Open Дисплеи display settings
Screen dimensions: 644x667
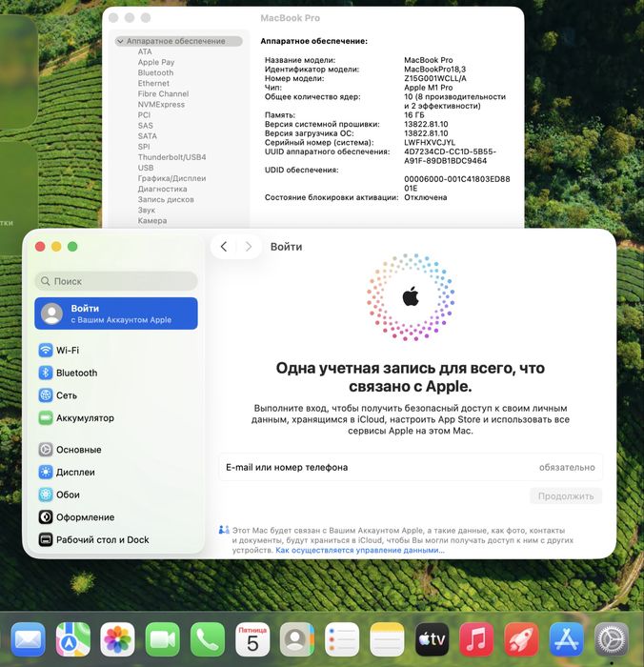pos(115,472)
